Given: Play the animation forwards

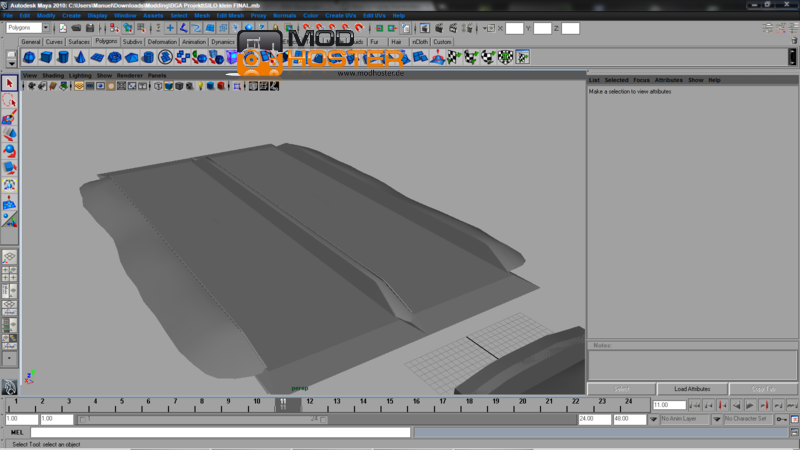Looking at the screenshot, I should coord(750,405).
